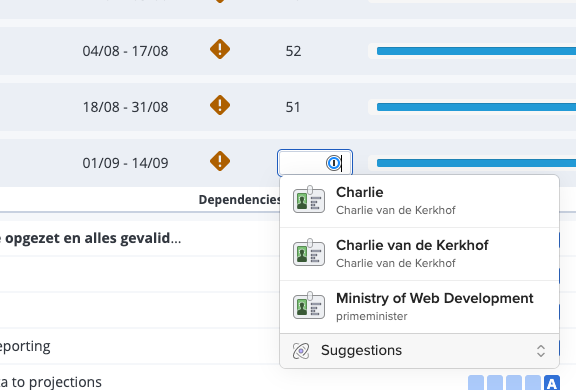This screenshot has height=390, width=576.
Task: Open the 'opgezet en alles gevalid...' item
Action: tap(91, 238)
